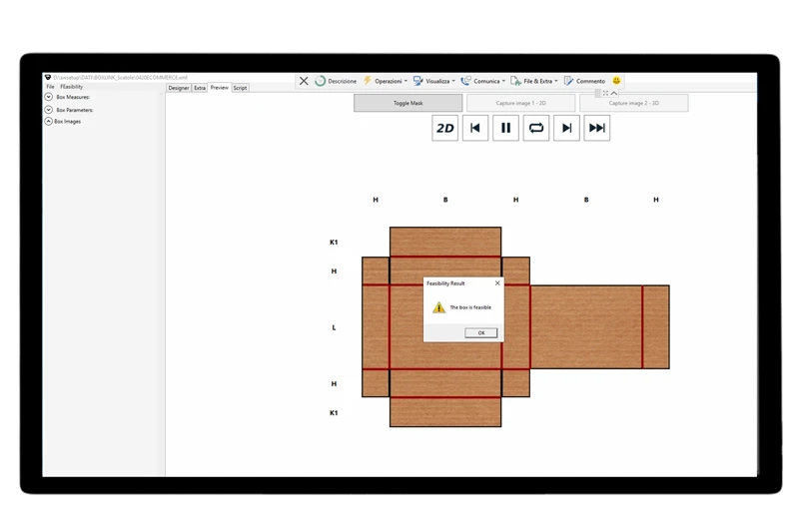Switch to the Designer tab
The height and width of the screenshot is (532, 799).
(x=179, y=88)
